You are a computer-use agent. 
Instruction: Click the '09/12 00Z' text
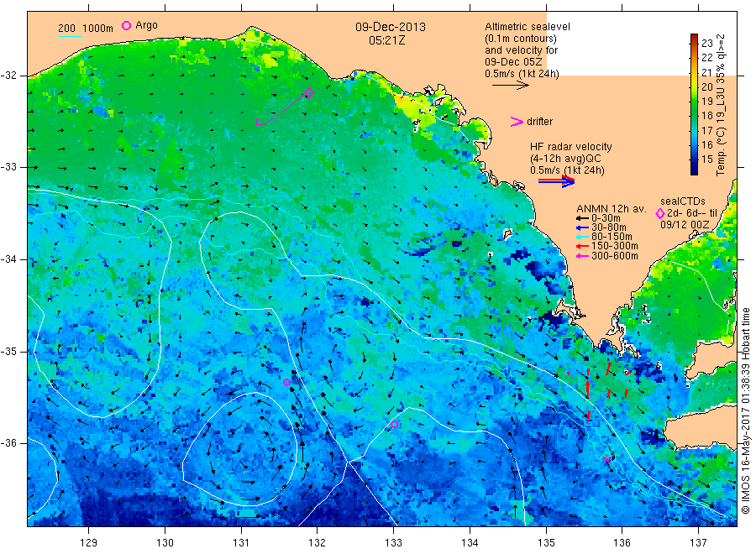click(685, 224)
